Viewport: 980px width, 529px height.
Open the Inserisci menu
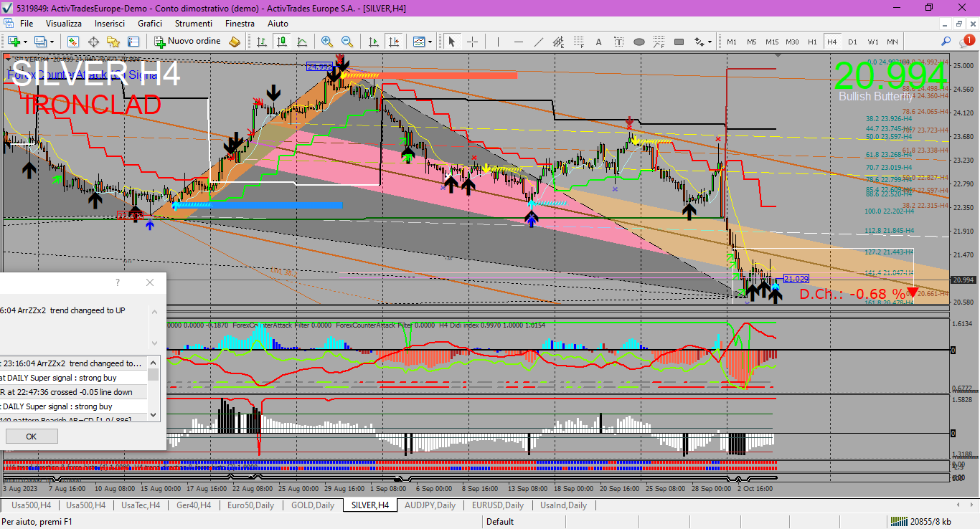pyautogui.click(x=110, y=24)
